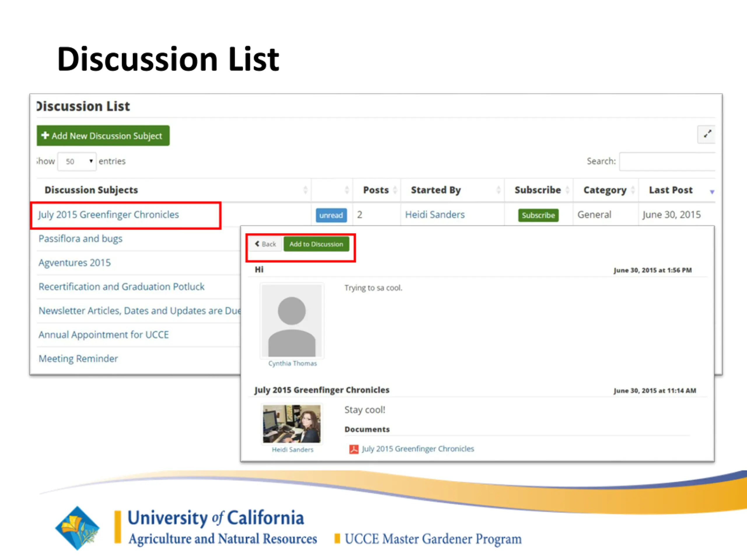Click the blue unread badge
The image size is (747, 560).
[x=331, y=215]
